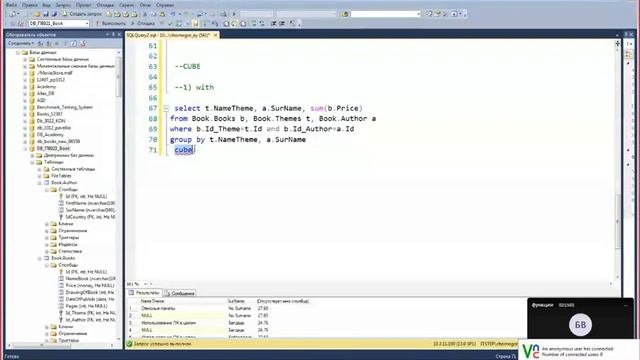Screen dimensions: 640x360
Task: Close the Object Explorer panel
Action: coord(119,35)
